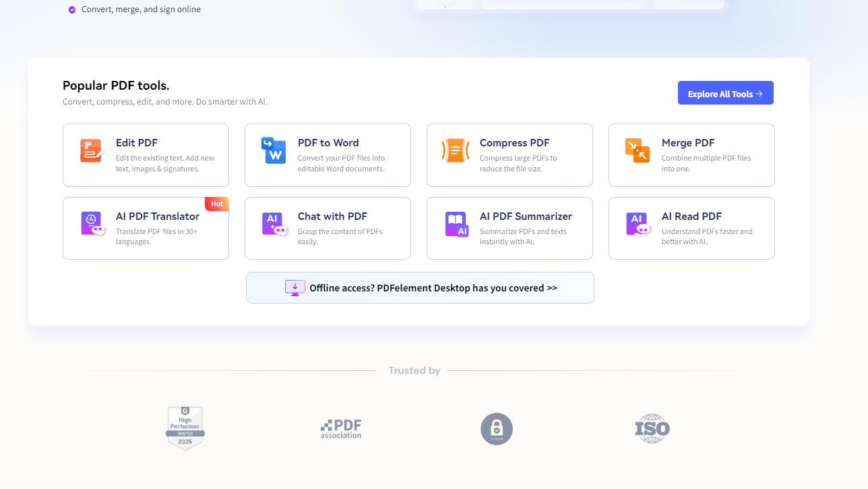The image size is (868, 489).
Task: Click the desktop download monitor icon
Action: pyautogui.click(x=294, y=288)
